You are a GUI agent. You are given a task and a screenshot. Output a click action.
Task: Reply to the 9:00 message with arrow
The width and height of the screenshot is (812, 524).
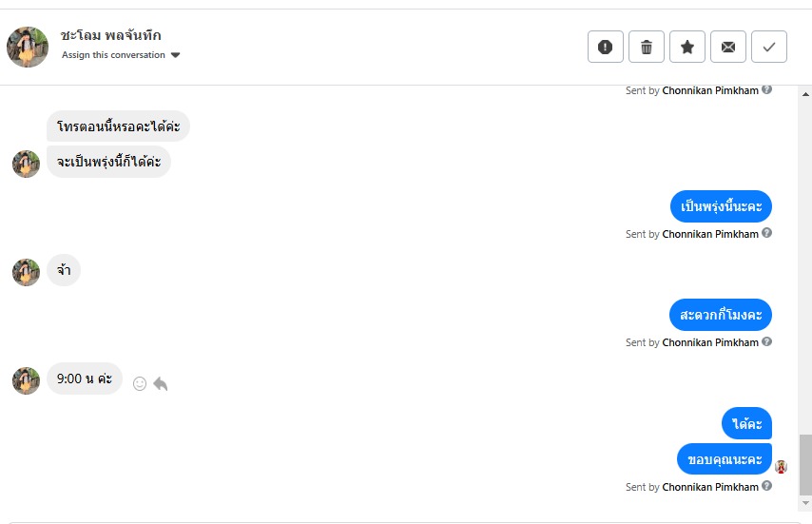(161, 384)
